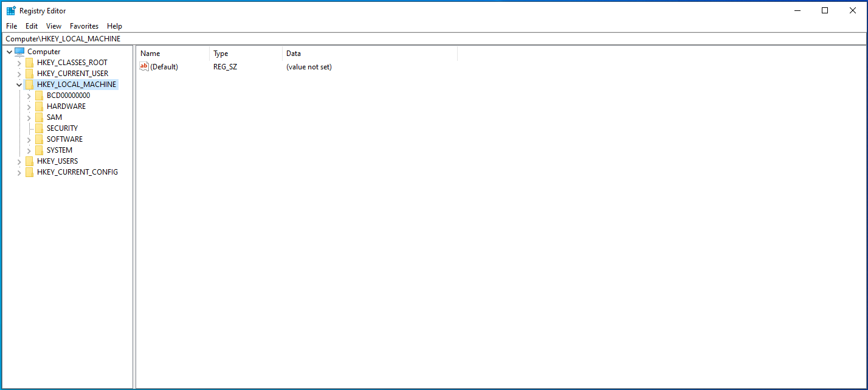Select the SYSTEM key label
Screen dimensions: 868x390
point(60,150)
